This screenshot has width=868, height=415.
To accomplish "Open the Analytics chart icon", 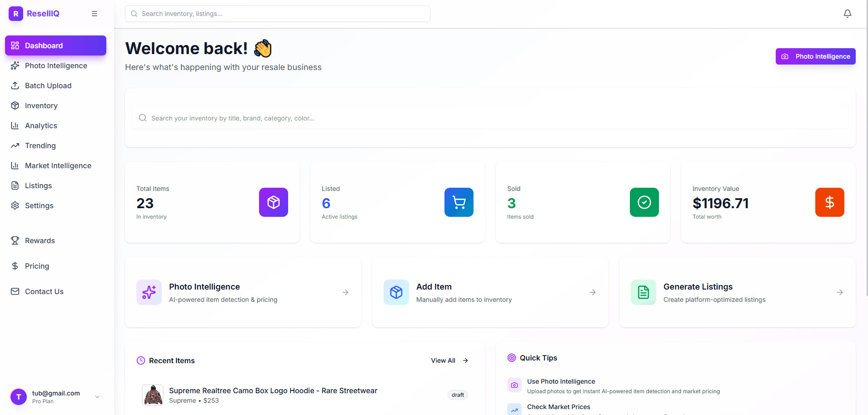I will pyautogui.click(x=15, y=125).
